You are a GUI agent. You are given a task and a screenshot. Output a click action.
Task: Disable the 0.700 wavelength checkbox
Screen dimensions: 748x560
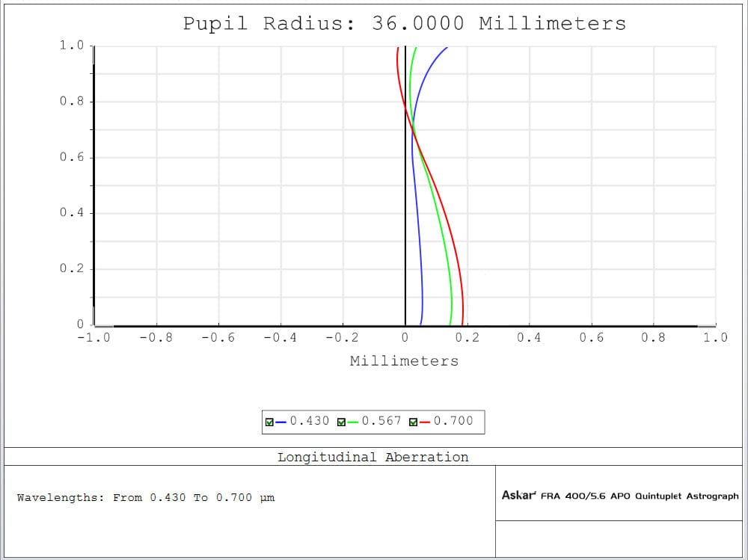click(x=414, y=422)
